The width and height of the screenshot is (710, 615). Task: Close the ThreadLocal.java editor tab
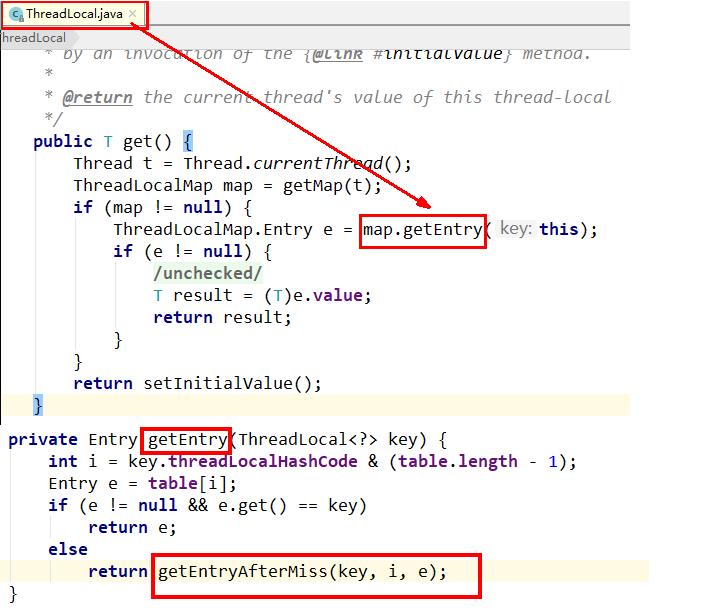pos(133,14)
